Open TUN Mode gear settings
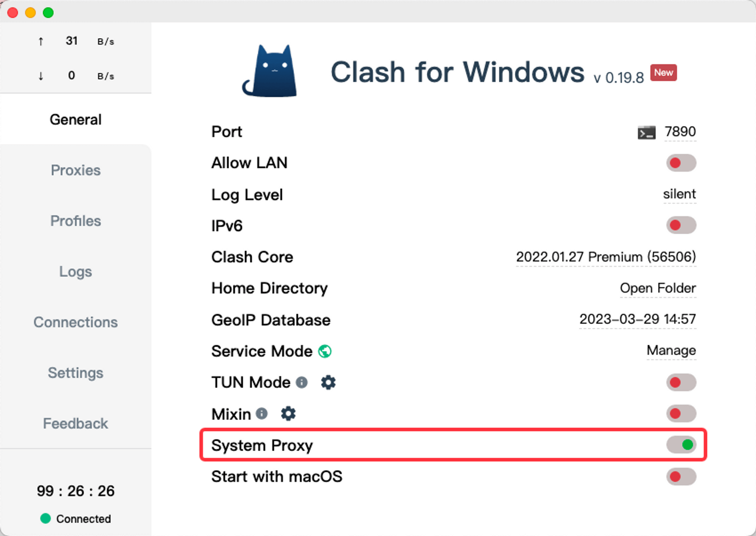This screenshot has width=756, height=536. (328, 382)
